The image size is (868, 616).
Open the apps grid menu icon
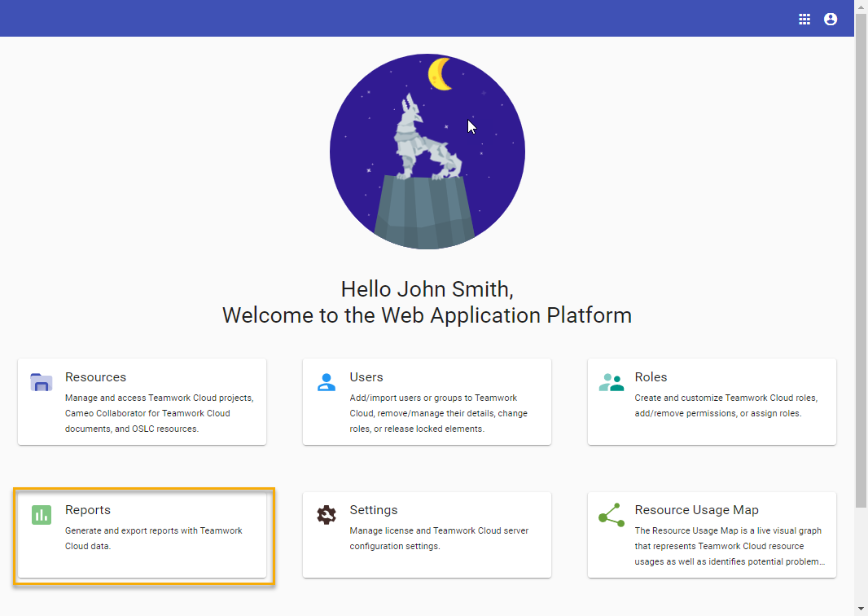tap(804, 19)
